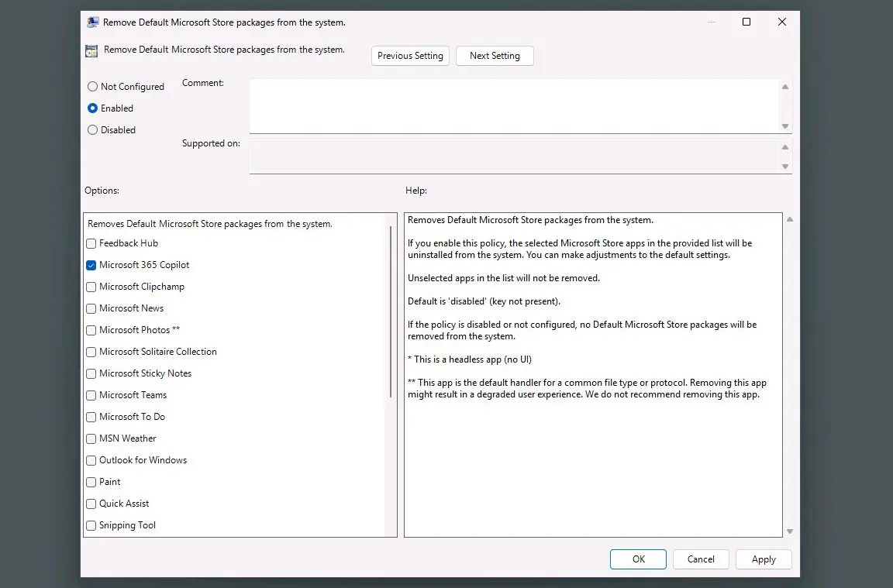The image size is (893, 588).
Task: Tick the MSN Weather checkbox
Action: click(x=91, y=438)
